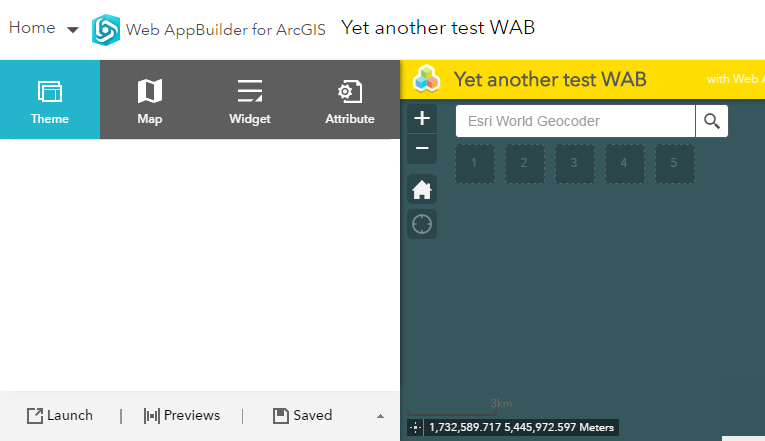Expand the Home dropdown arrow
Screen dimensions: 765x441
tap(73, 30)
